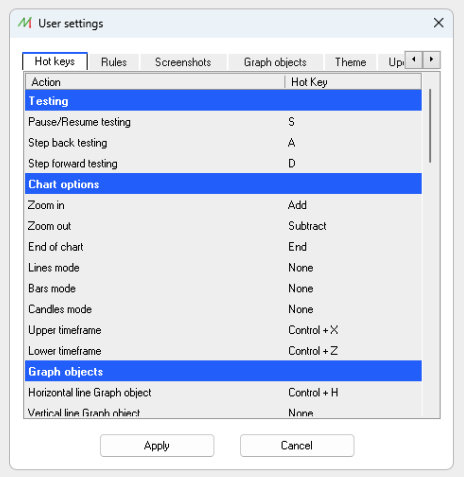Screen dimensions: 464x477
Task: Click hot key S for Pause/Resume
Action: pyautogui.click(x=291, y=122)
